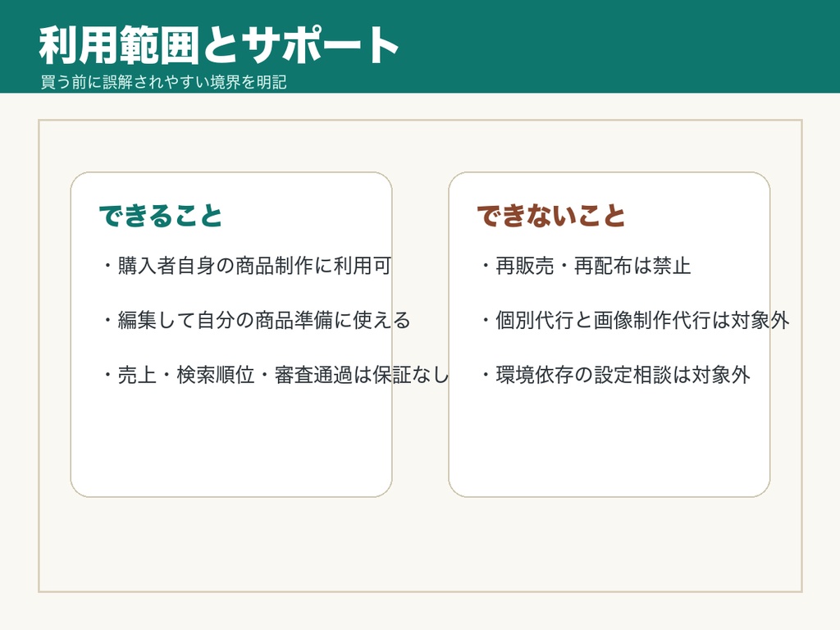Select bullet 再販売・再配布は禁止

click(x=587, y=266)
